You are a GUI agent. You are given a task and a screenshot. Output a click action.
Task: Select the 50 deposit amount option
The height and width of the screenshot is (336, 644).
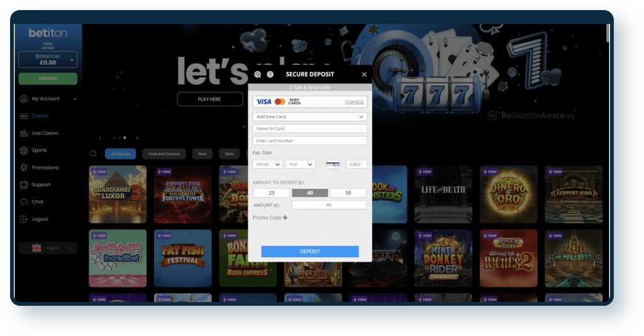pos(348,193)
